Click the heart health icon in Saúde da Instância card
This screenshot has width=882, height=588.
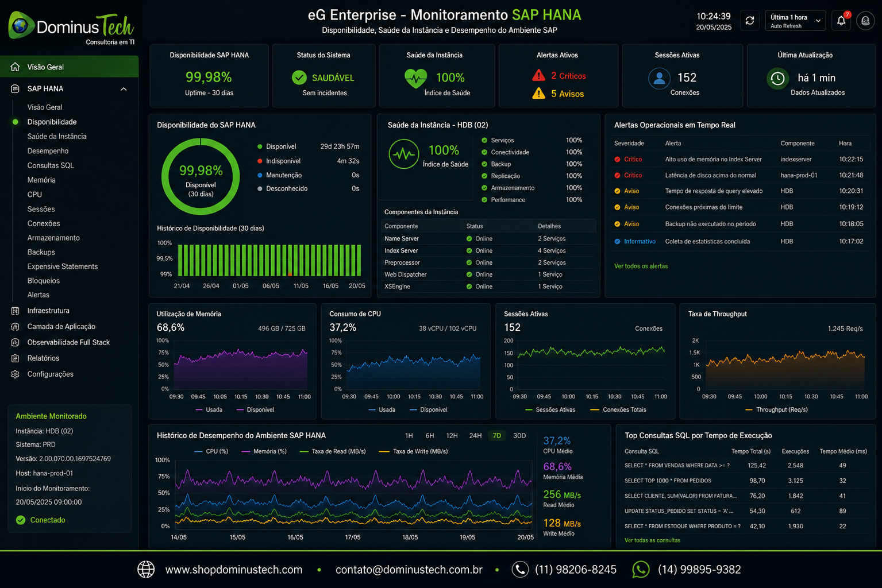click(x=415, y=78)
